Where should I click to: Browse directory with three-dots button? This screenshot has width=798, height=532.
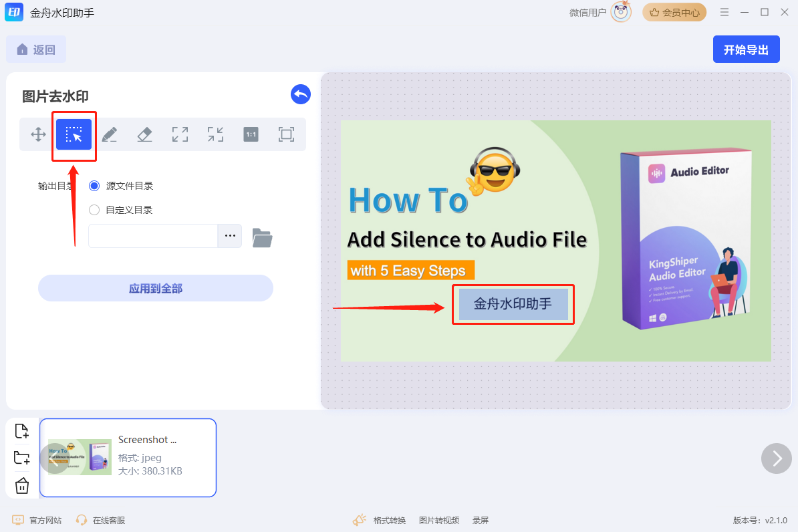(x=230, y=236)
